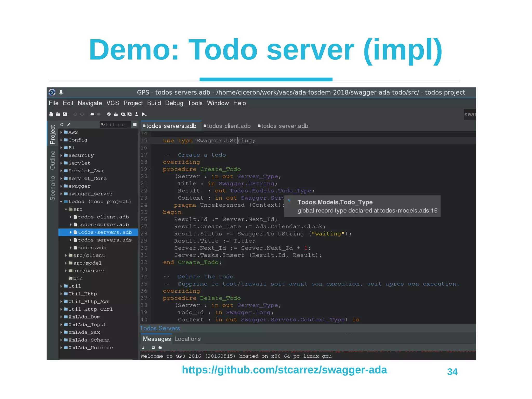Redo the last undone edit
Viewport: 532px width, 399px height.
pos(82,114)
